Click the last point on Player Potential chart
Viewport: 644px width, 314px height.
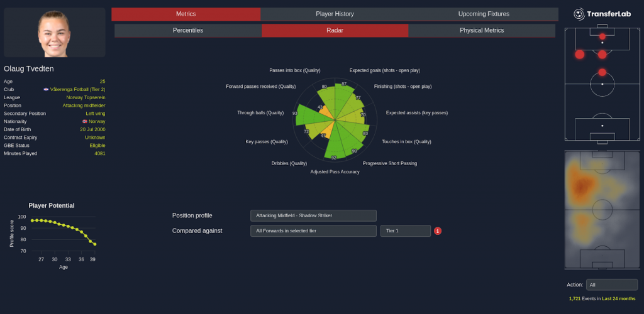pos(95,244)
